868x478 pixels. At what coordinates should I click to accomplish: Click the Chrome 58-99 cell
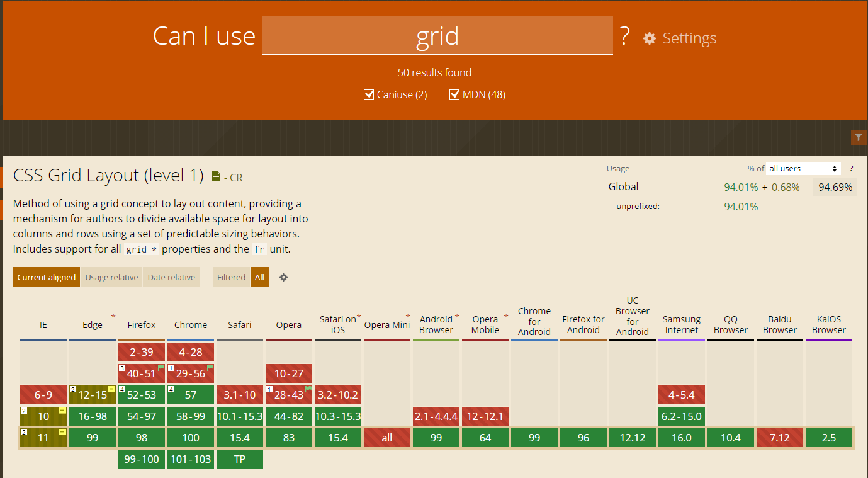191,416
